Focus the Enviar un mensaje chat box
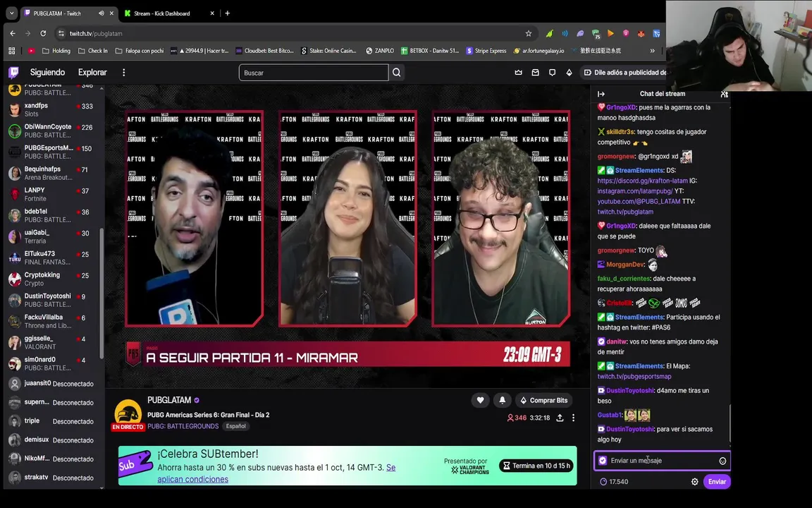Image resolution: width=812 pixels, height=508 pixels. tap(662, 461)
